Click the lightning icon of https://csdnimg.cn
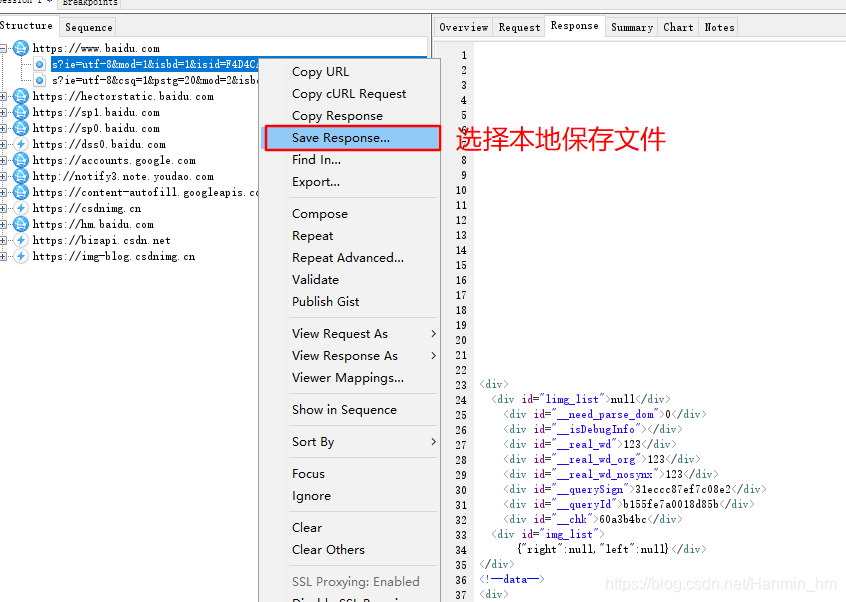This screenshot has height=602, width=846. click(x=21, y=208)
